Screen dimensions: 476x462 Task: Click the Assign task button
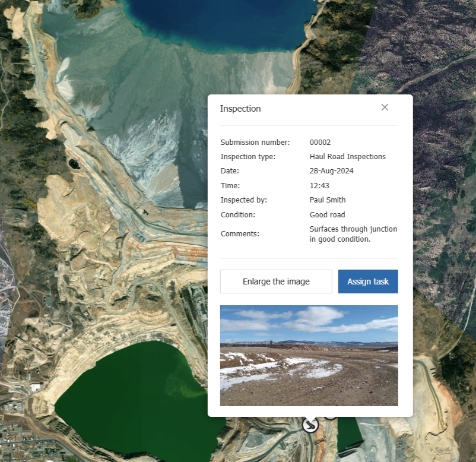click(x=368, y=281)
